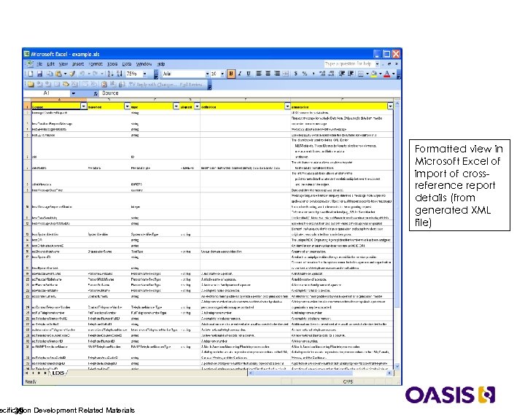This screenshot has width=525, height=420.
Task: Open the Name Box dropdown arrow
Action: [x=73, y=93]
